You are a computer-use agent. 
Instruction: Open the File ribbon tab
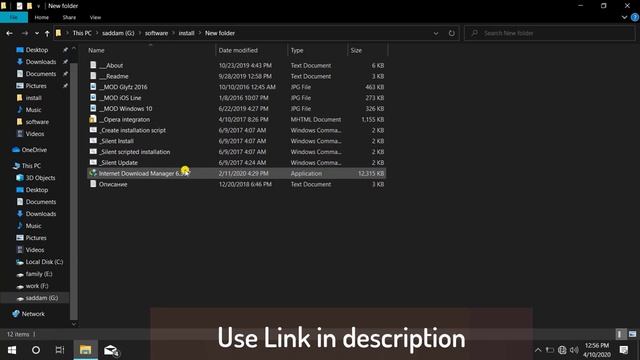pos(14,18)
